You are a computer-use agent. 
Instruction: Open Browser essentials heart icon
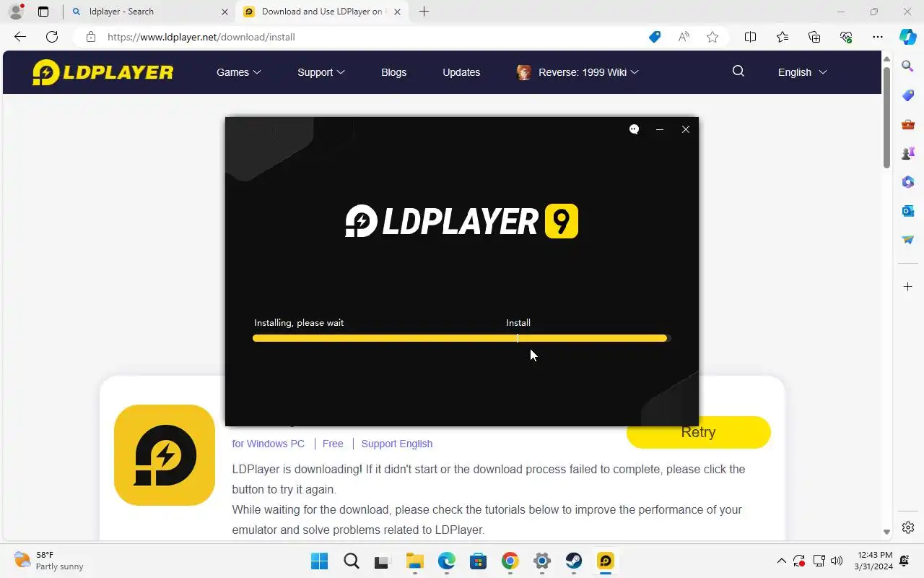[x=846, y=37]
